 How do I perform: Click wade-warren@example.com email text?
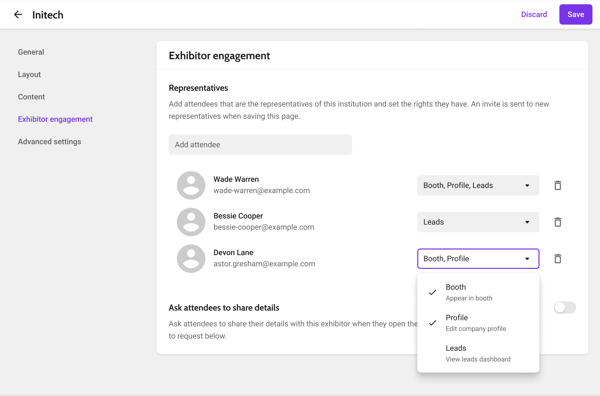click(262, 191)
